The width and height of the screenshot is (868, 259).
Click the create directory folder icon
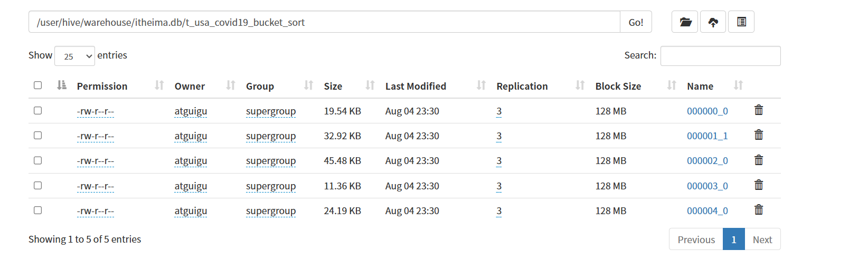(x=685, y=22)
